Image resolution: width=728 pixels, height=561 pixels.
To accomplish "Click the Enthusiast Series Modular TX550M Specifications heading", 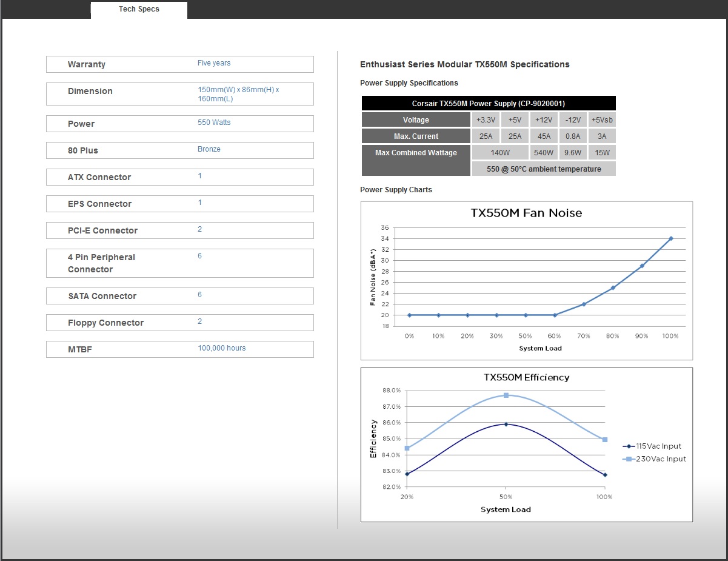I will [x=465, y=64].
